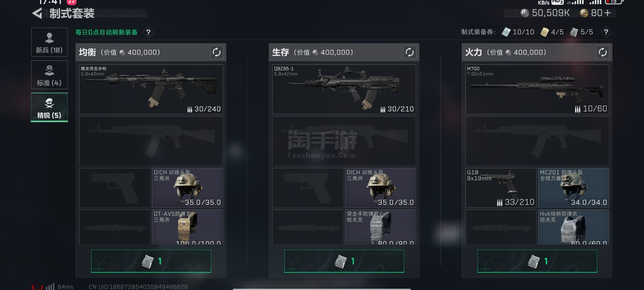This screenshot has height=290, width=644.
Task: Refresh the 均衡 loadout set
Action: 217,52
